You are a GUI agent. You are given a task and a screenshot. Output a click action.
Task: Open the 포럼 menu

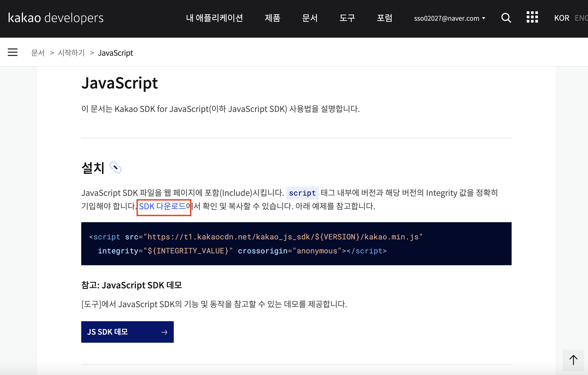pos(384,18)
